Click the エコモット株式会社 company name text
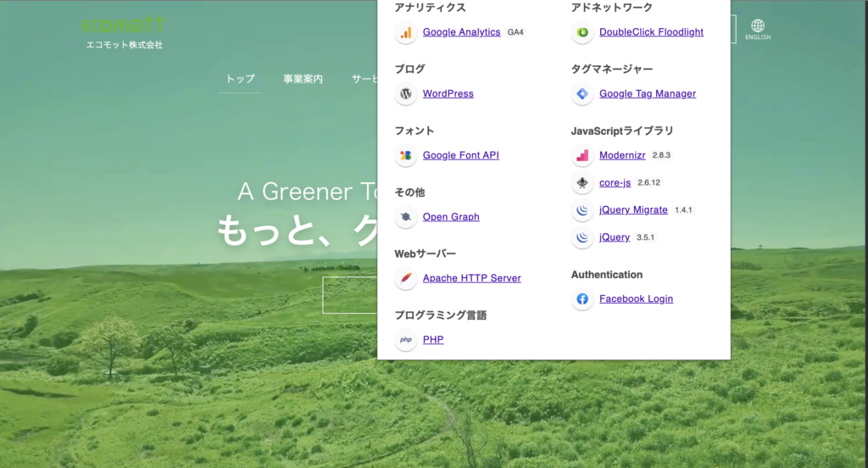The height and width of the screenshot is (468, 868). click(x=125, y=45)
